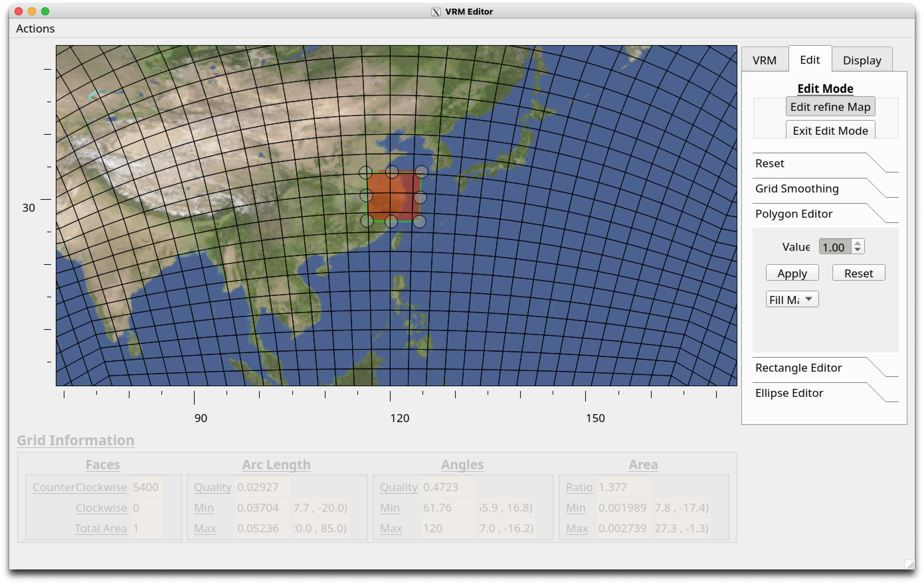Click the top-left polygon handle circle

(366, 173)
